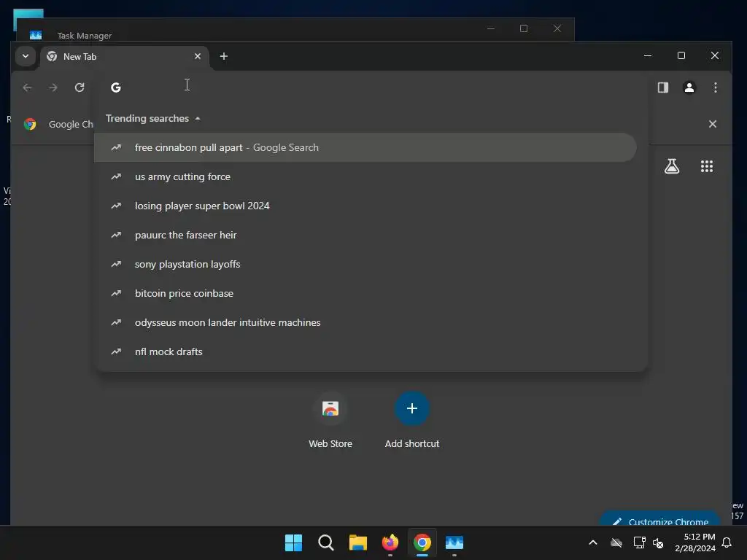The width and height of the screenshot is (747, 560).
Task: Click the Customize Chrome button
Action: point(660,520)
